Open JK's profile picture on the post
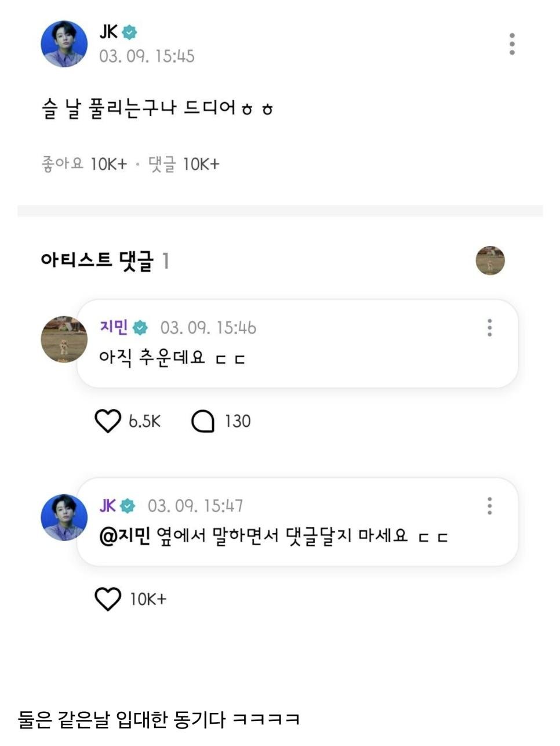Screen dimensions: 560x746 coord(64,44)
